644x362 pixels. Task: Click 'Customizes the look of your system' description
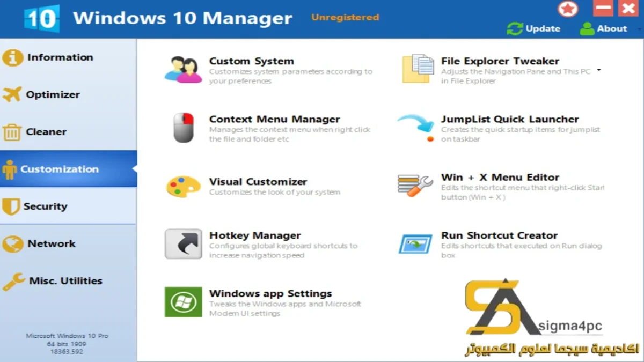pyautogui.click(x=275, y=192)
